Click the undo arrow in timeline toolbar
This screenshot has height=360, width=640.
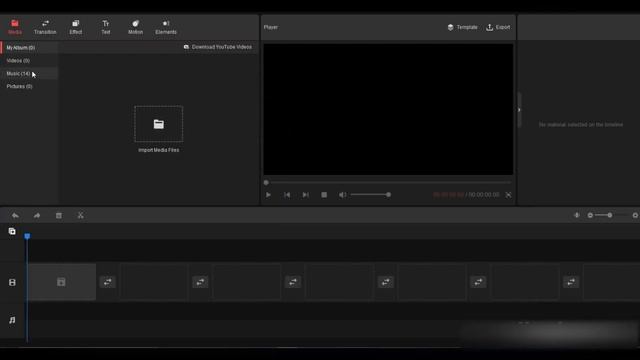[x=15, y=216]
